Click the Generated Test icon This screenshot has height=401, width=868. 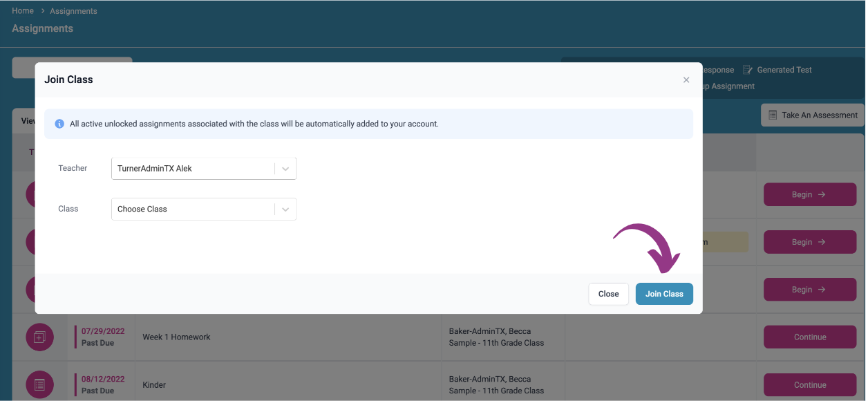coord(748,70)
